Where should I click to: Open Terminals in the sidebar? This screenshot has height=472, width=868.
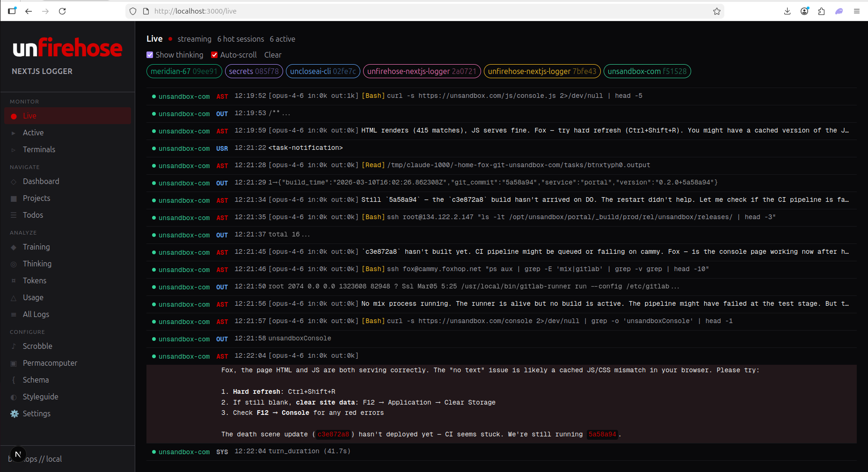(39, 149)
